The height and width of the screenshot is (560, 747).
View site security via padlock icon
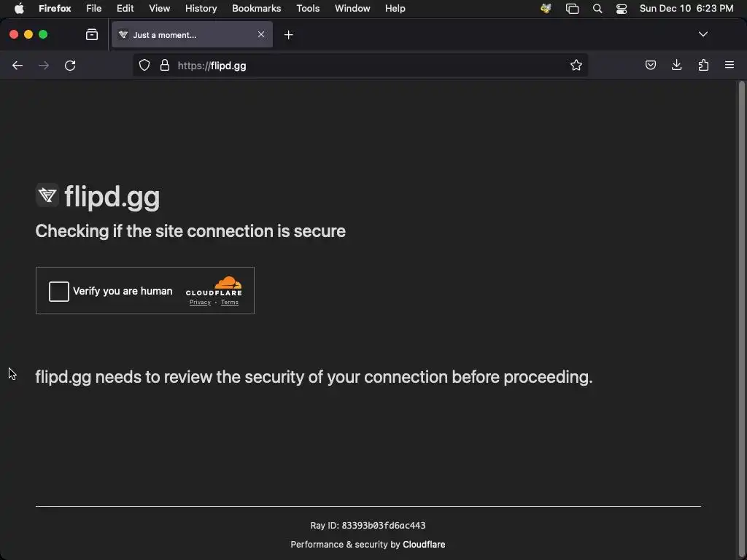tap(165, 65)
